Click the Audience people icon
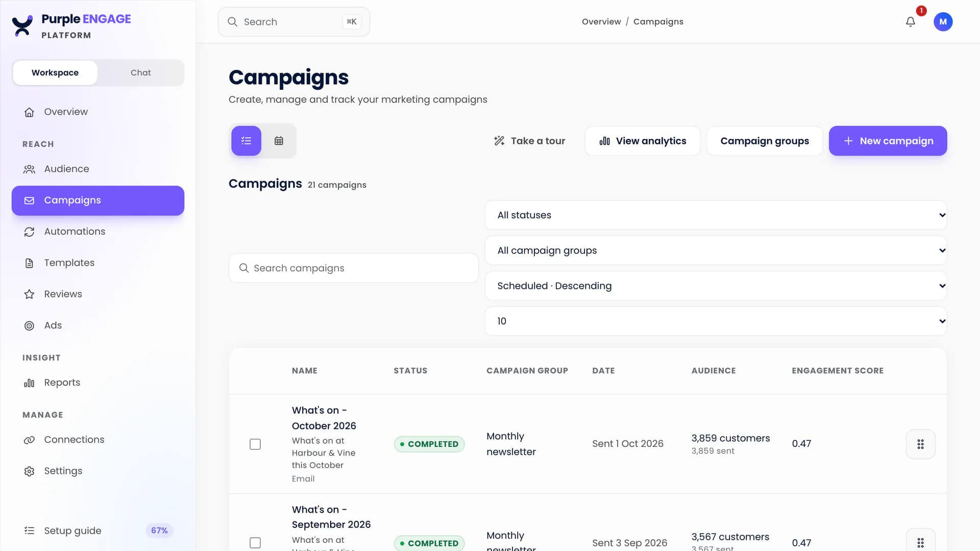Viewport: 980px width, 551px height. click(29, 169)
